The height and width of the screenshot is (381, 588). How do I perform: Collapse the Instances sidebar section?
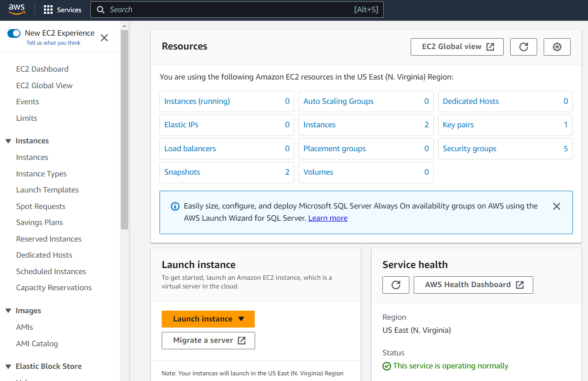(8, 141)
